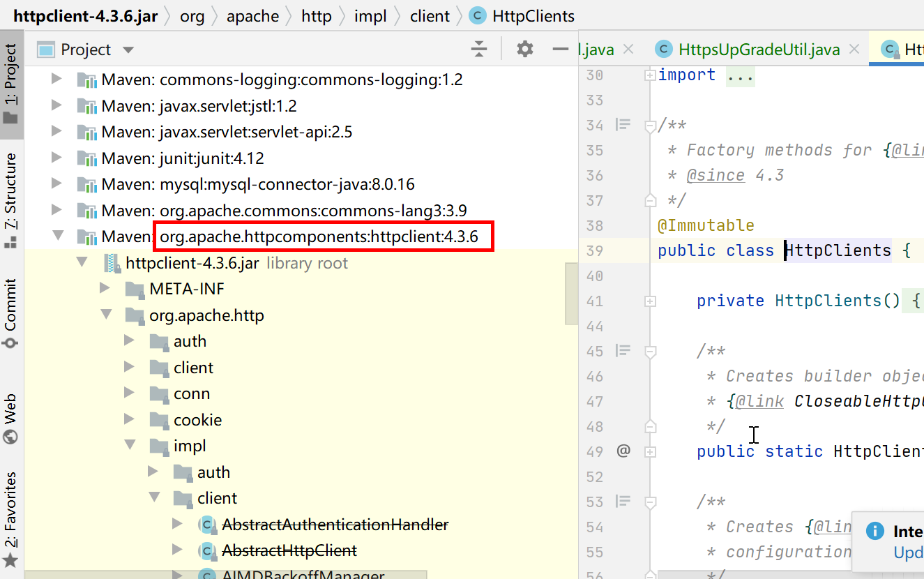The height and width of the screenshot is (579, 924).
Task: Collapse the Javadoc comment starting line 34
Action: click(650, 126)
